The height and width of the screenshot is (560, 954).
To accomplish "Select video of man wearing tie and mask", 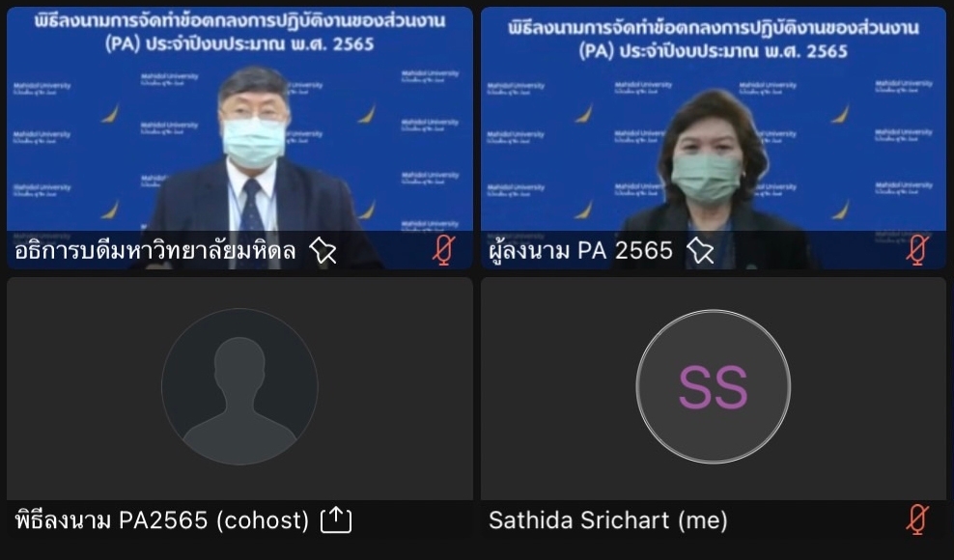I will [239, 138].
